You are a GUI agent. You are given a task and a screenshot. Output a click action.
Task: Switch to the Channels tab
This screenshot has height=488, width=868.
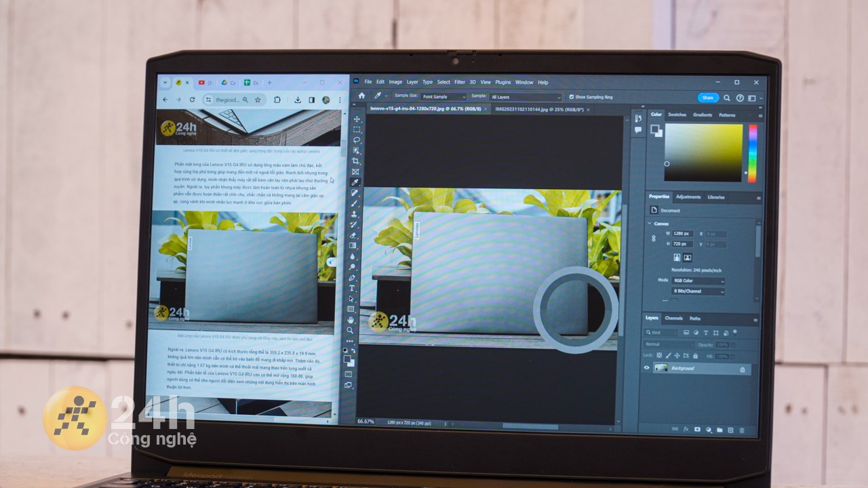coord(673,318)
